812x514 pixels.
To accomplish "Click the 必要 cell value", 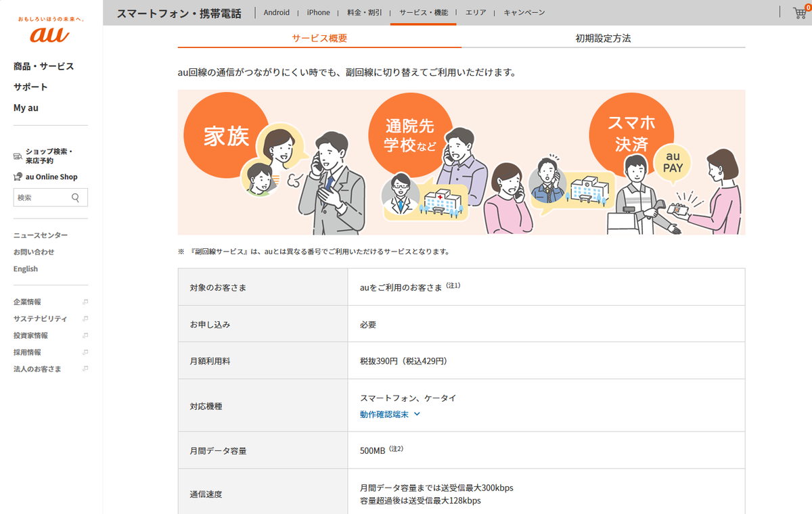I will pyautogui.click(x=368, y=325).
